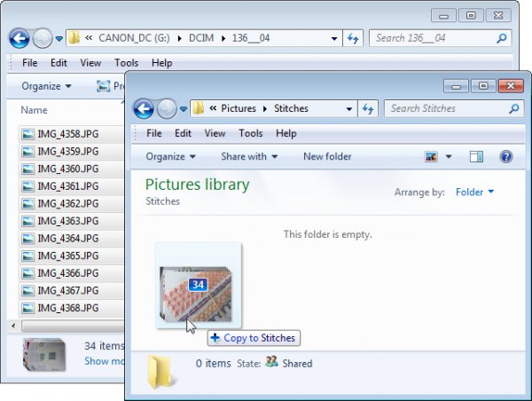Expand Share with dropdown

249,157
